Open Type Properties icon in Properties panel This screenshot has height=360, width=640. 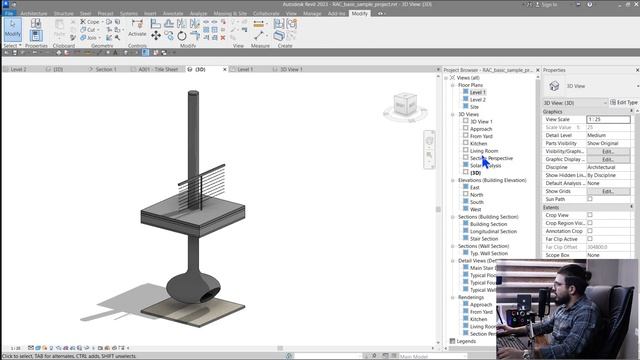36,23
